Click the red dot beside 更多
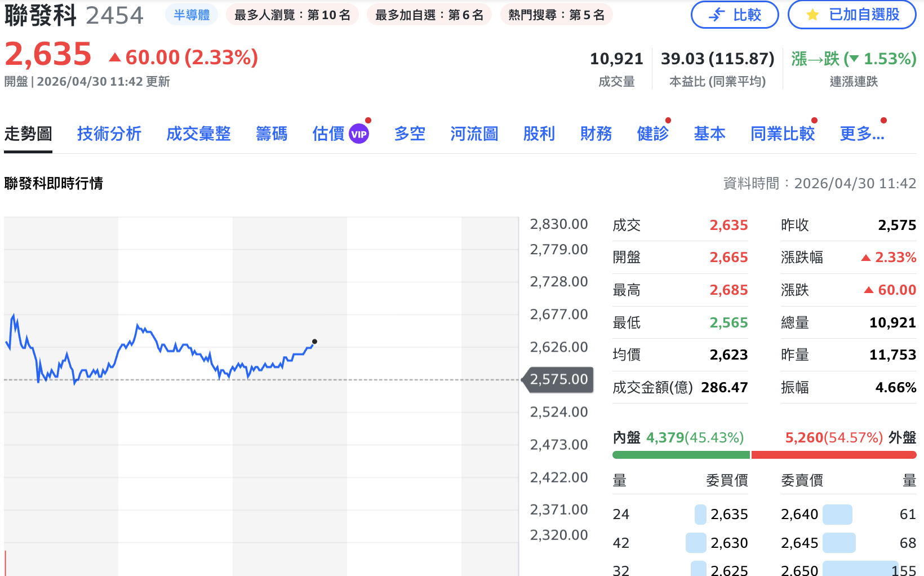Image resolution: width=924 pixels, height=576 pixels. point(883,119)
